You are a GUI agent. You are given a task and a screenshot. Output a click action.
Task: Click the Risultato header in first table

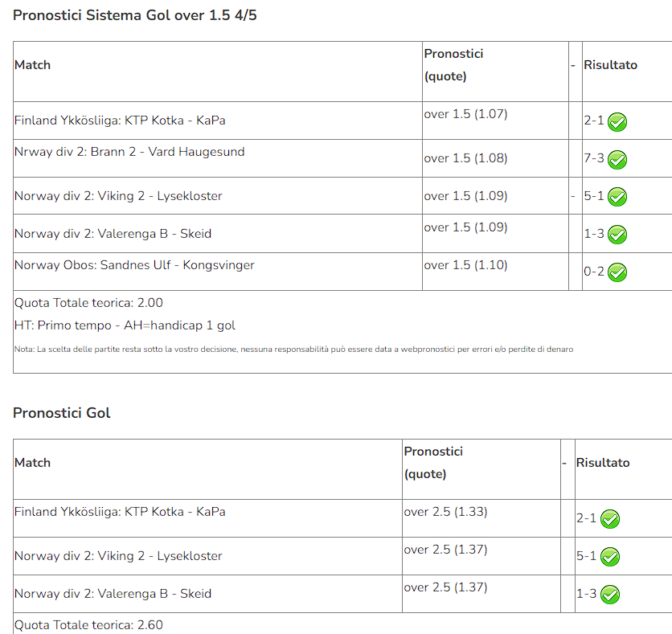click(x=610, y=64)
